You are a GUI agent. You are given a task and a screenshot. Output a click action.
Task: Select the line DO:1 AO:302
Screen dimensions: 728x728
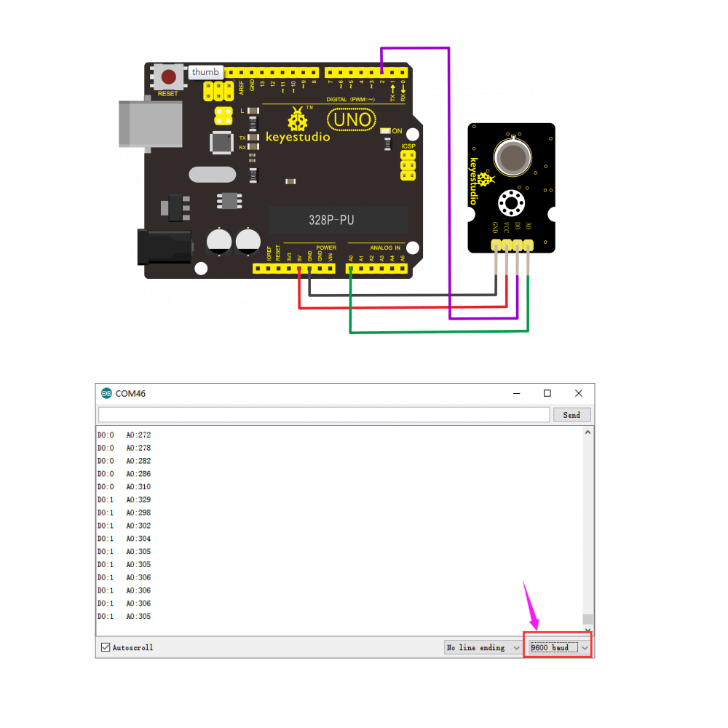pyautogui.click(x=124, y=526)
